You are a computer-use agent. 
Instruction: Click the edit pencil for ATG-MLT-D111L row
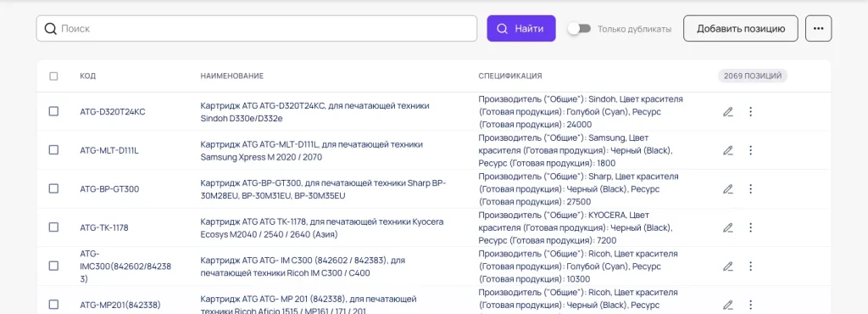pyautogui.click(x=728, y=150)
